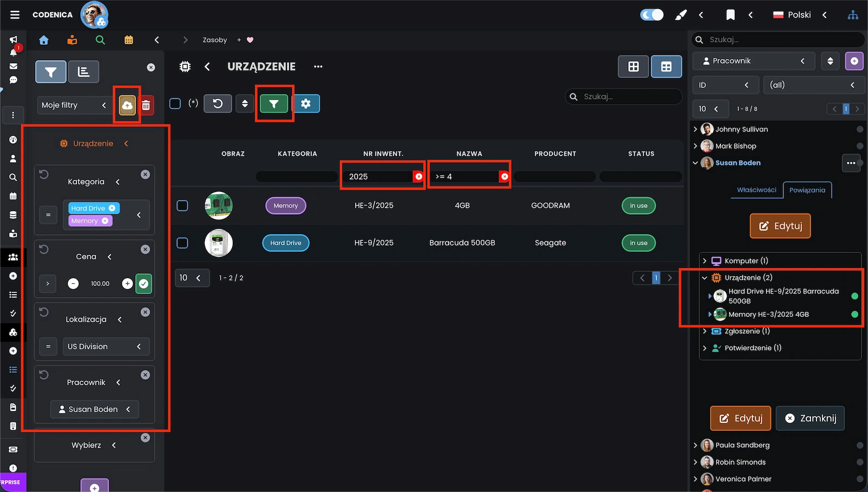Check the Barracuda 500GB row checkbox
This screenshot has width=868, height=492.
183,243
